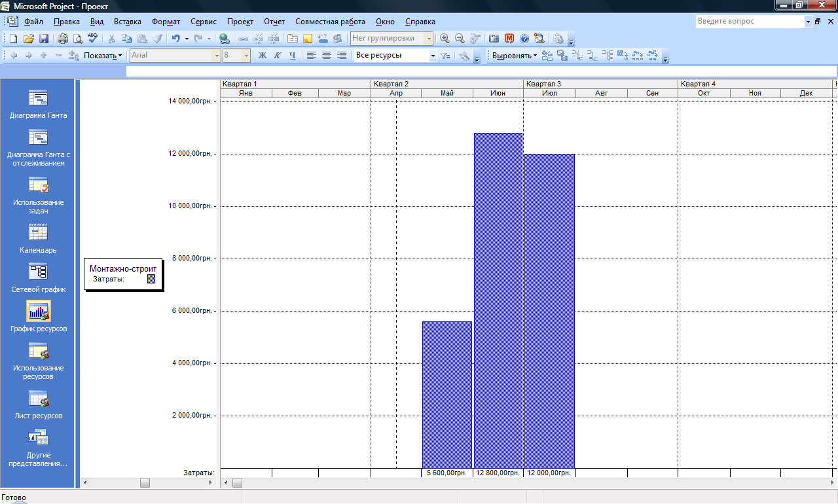Switch to 'Календарь' view

click(39, 239)
